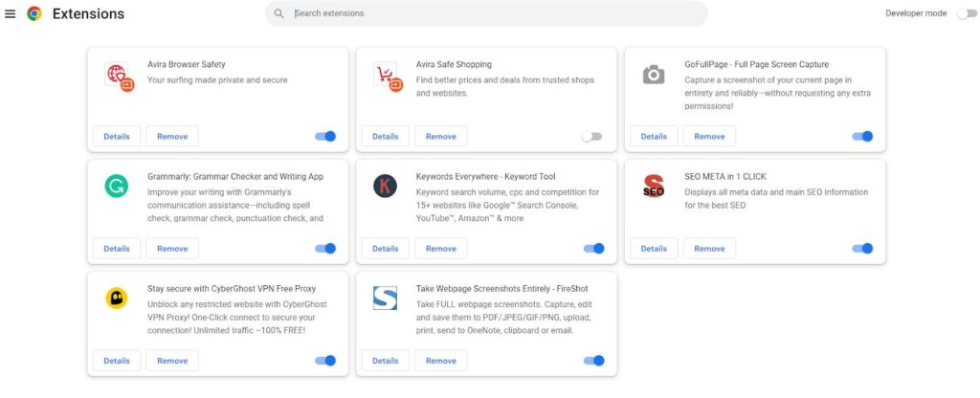View Details for GoFullPage

point(654,136)
